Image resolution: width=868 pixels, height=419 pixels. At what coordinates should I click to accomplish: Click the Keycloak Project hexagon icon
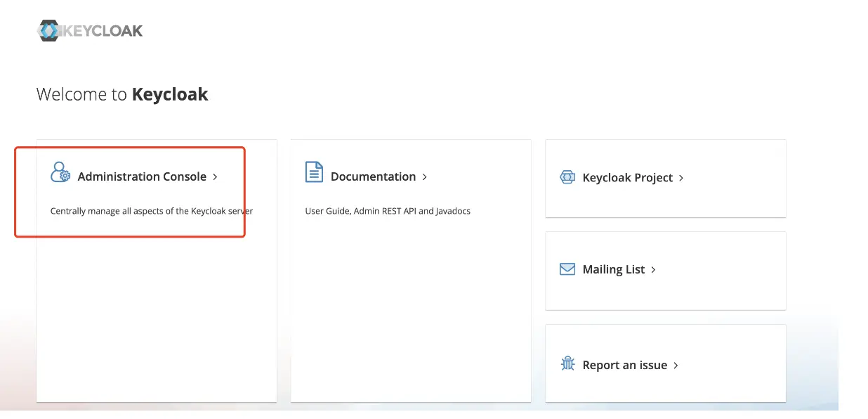pos(567,177)
